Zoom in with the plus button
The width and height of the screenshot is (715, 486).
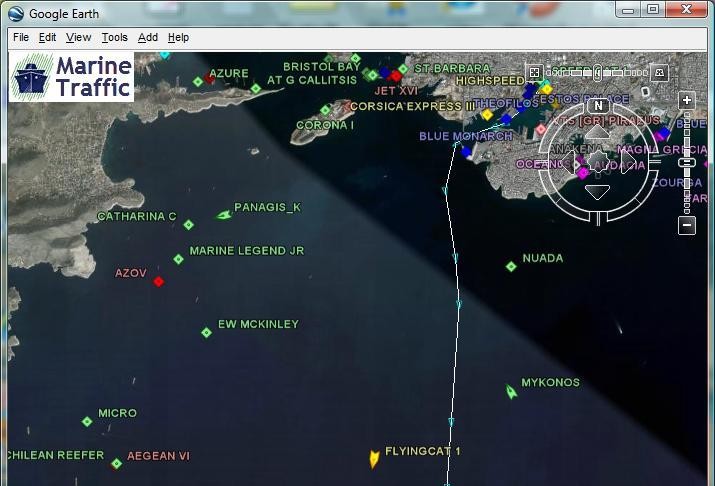(687, 100)
